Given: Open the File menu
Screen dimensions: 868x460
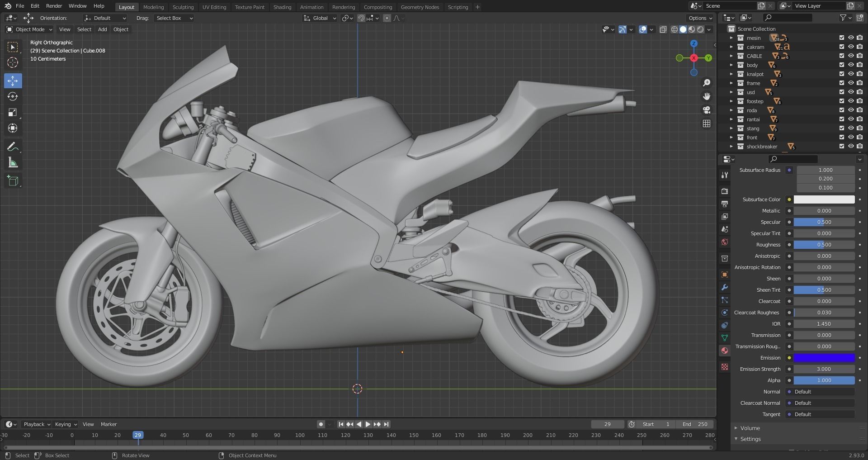Looking at the screenshot, I should point(20,6).
